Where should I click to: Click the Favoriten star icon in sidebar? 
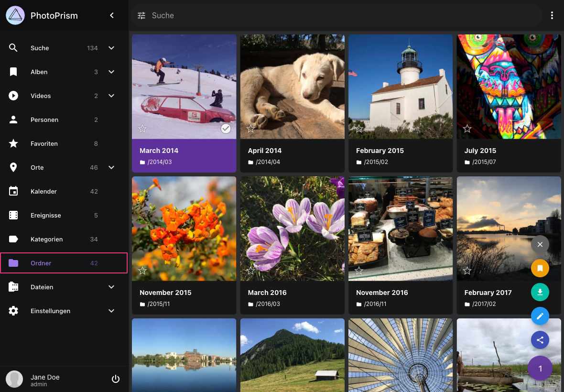point(13,143)
